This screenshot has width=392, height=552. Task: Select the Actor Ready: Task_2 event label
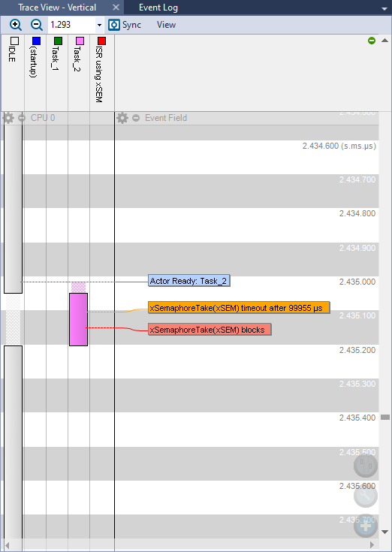[x=189, y=281]
